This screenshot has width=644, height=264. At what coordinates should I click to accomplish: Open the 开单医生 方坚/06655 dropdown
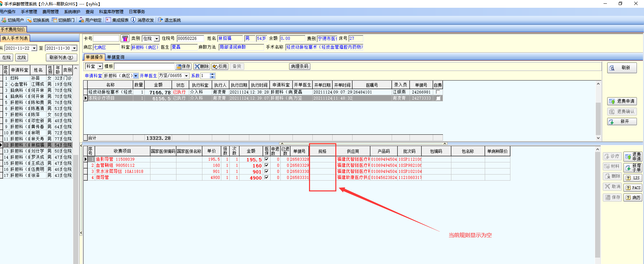[186, 76]
